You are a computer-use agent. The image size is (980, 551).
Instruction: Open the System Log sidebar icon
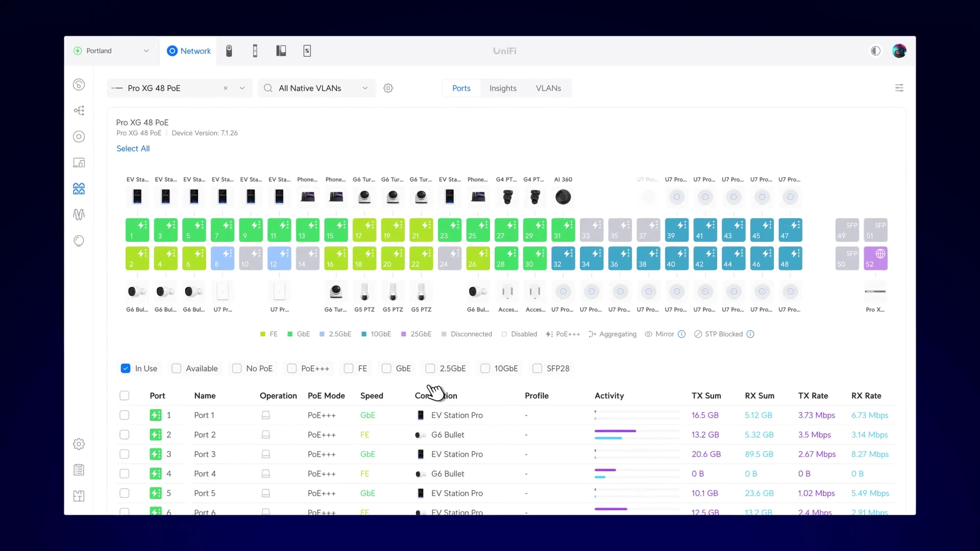(x=79, y=470)
